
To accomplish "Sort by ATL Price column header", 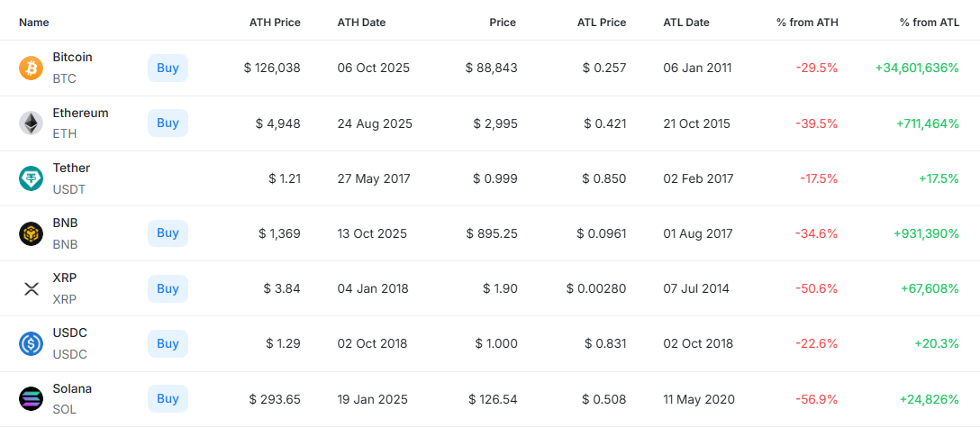I will pos(601,22).
